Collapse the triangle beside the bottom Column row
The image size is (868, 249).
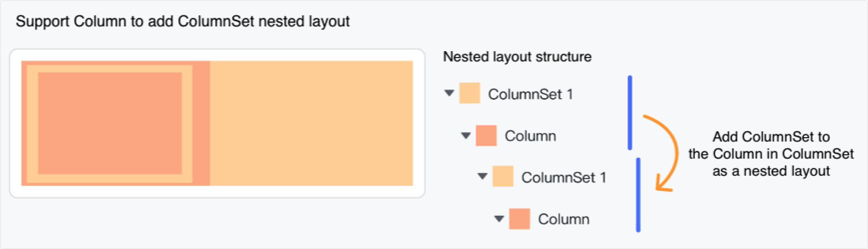pyautogui.click(x=499, y=219)
